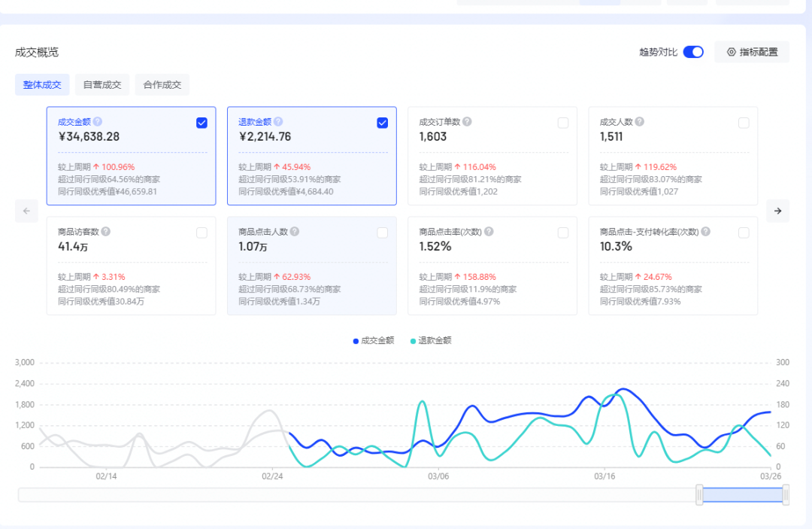This screenshot has height=529, width=812.
Task: Check the 成交订单数 metric checkbox
Action: (563, 123)
